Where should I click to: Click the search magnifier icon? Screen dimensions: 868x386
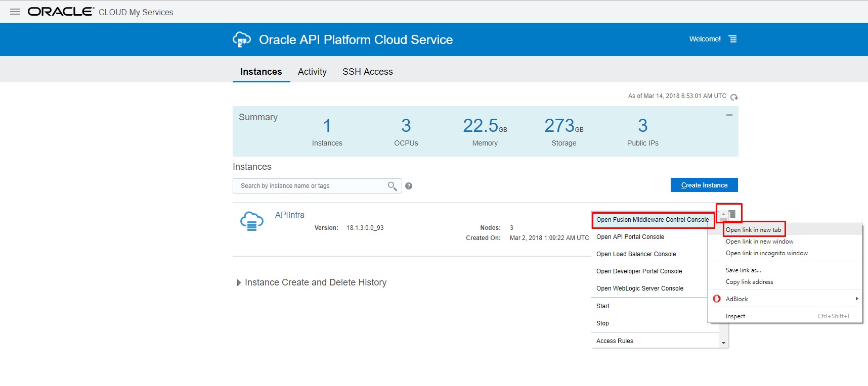pyautogui.click(x=392, y=186)
